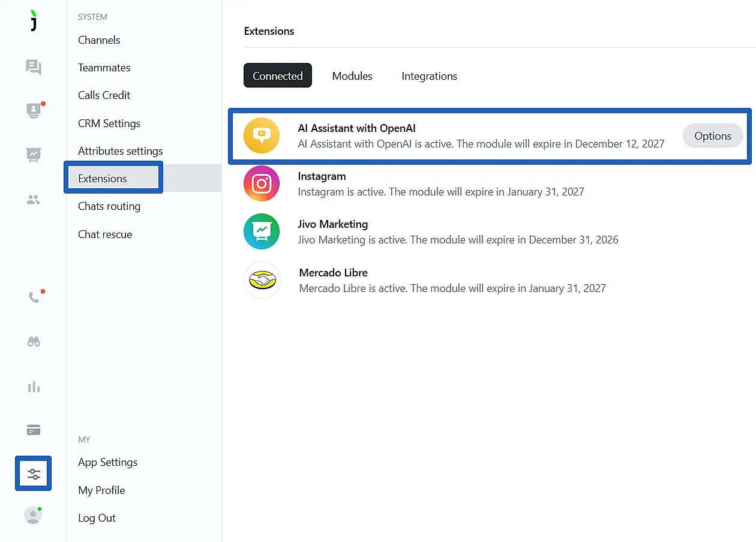This screenshot has height=542, width=756.
Task: Click the Log Out link
Action: pyautogui.click(x=97, y=518)
